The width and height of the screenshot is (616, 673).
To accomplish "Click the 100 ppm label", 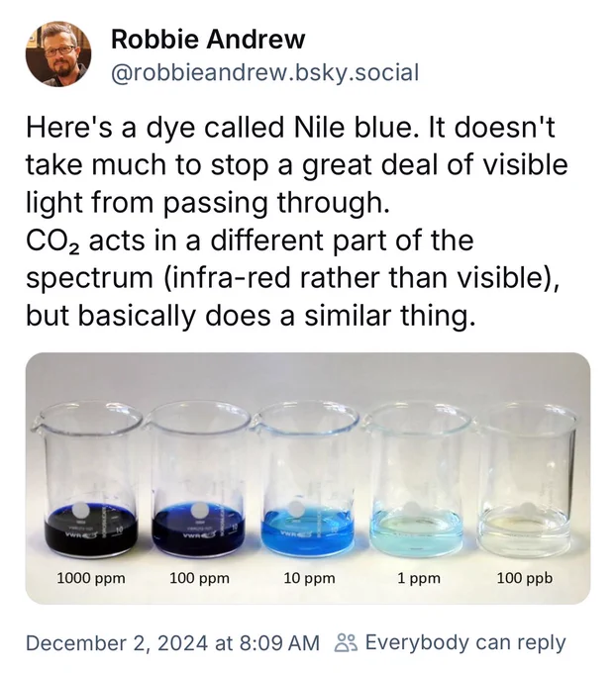I will [199, 578].
